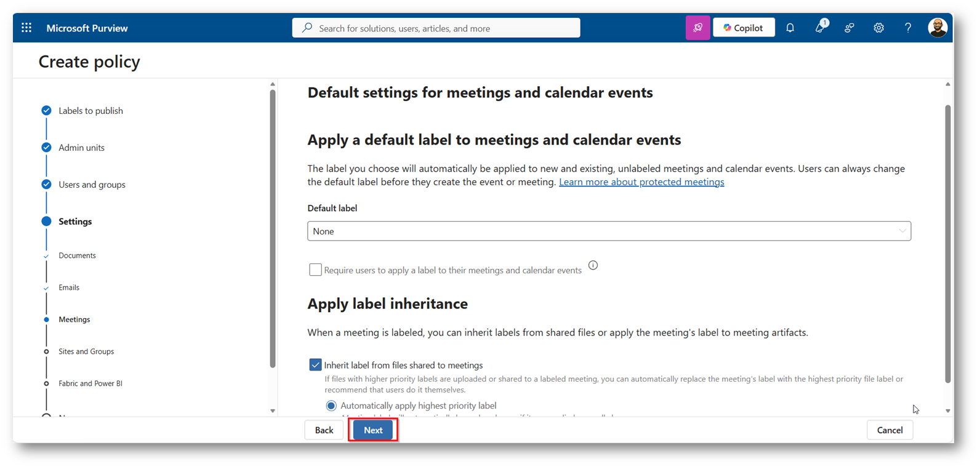Open the settings gear
The image size is (980, 469).
tap(878, 28)
